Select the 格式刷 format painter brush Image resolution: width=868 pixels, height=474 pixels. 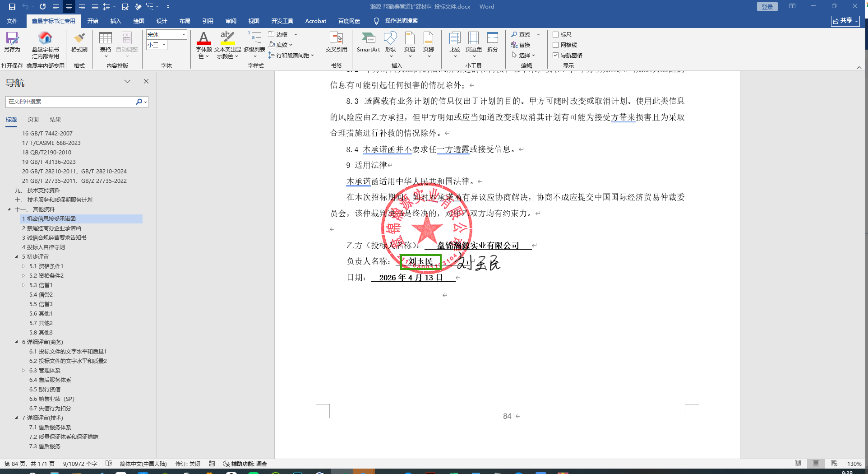(x=79, y=42)
